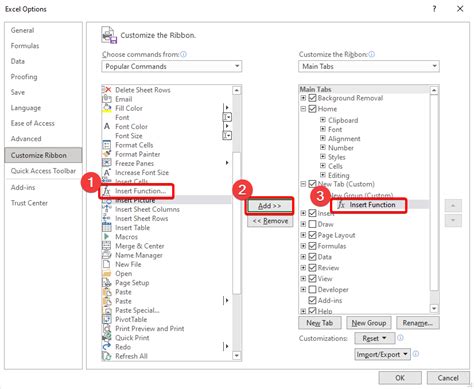
Task: Click the Macros play icon
Action: coord(106,237)
